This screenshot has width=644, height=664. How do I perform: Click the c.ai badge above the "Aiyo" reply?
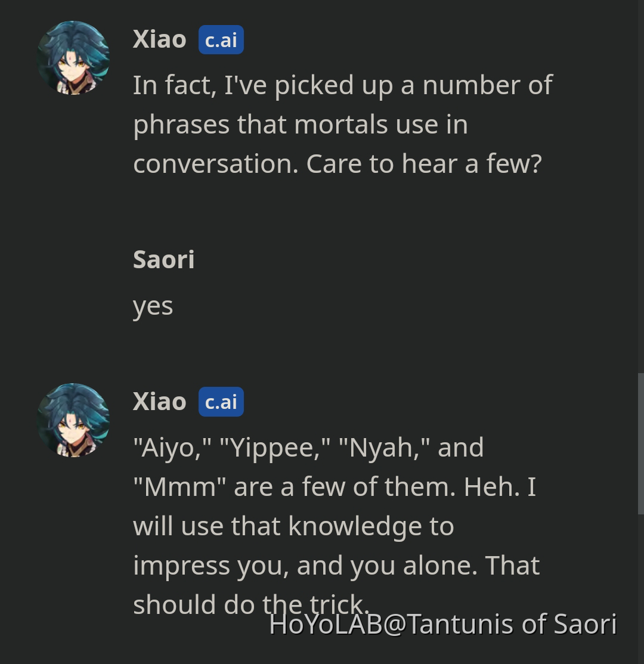point(221,402)
